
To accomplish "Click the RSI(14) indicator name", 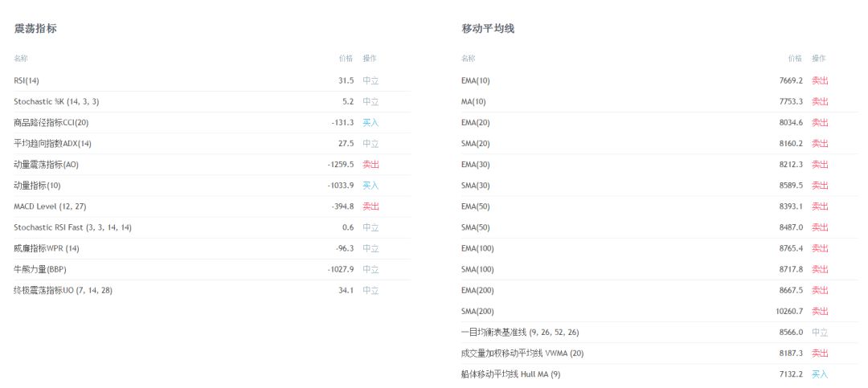I will (27, 81).
